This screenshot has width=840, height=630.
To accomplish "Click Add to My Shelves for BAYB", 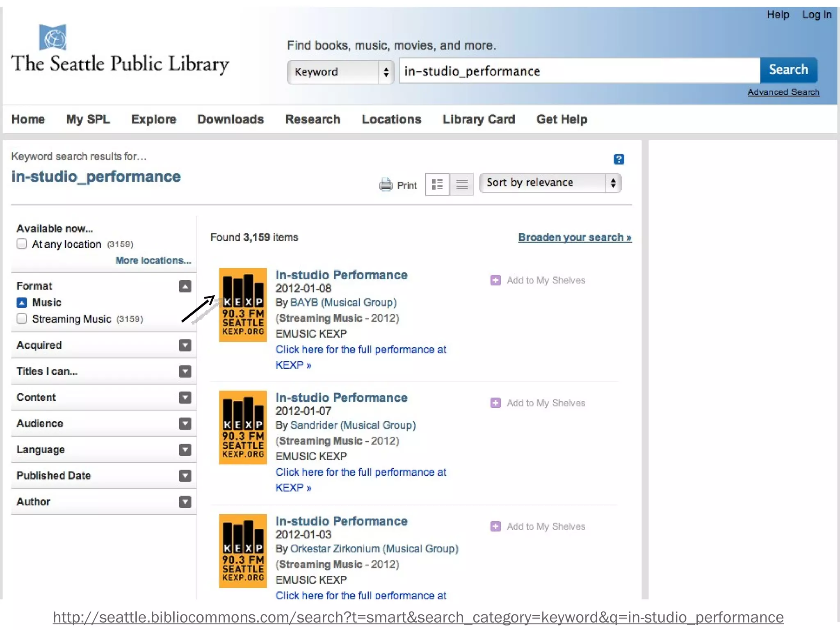I will (546, 281).
